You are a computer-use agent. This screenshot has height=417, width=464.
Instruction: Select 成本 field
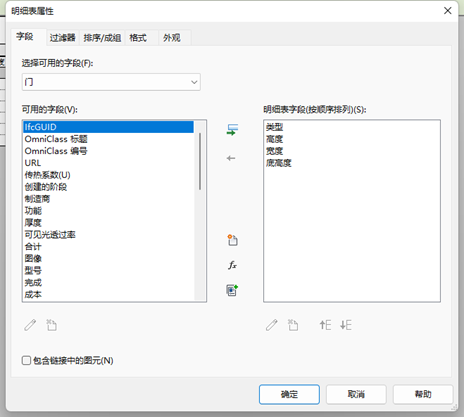108,295
